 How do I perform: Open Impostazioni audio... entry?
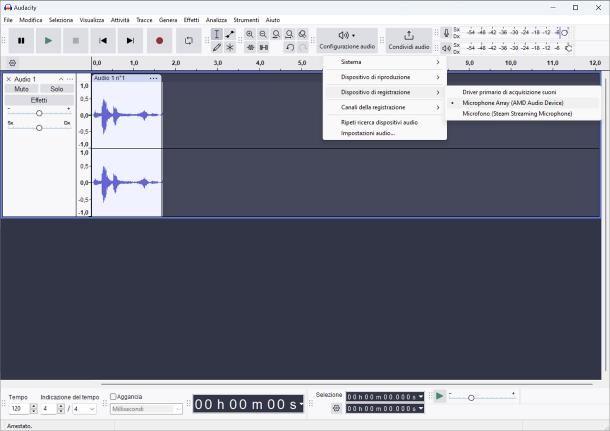[385, 133]
